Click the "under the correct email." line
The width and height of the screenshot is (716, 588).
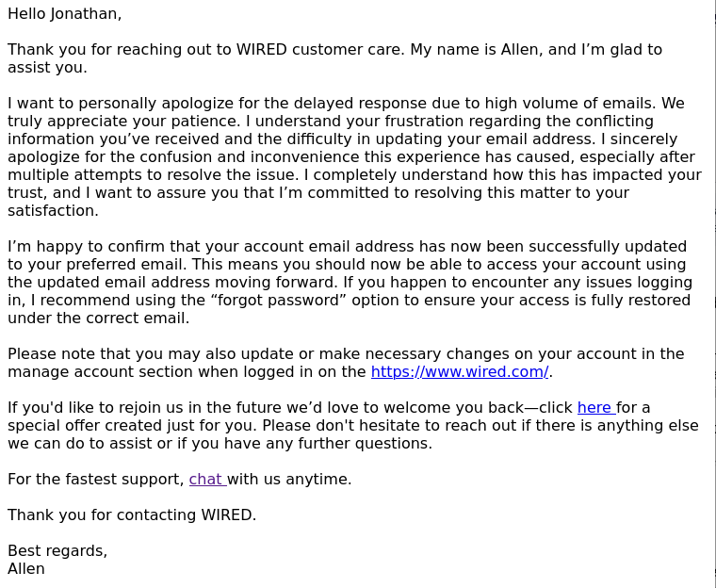point(98,318)
